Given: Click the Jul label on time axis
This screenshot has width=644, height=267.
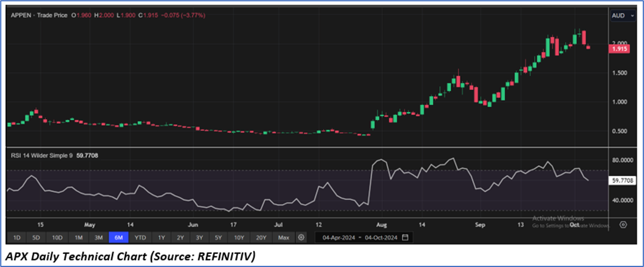Looking at the screenshot, I should 278,225.
